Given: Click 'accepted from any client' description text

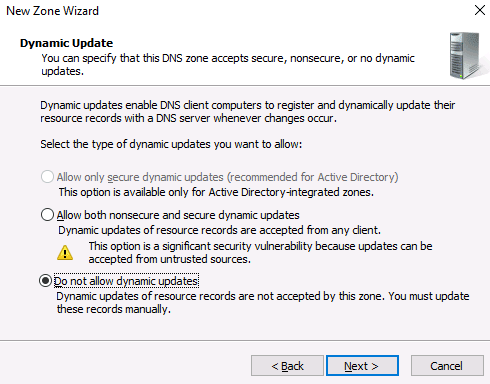Looking at the screenshot, I should 219,230.
